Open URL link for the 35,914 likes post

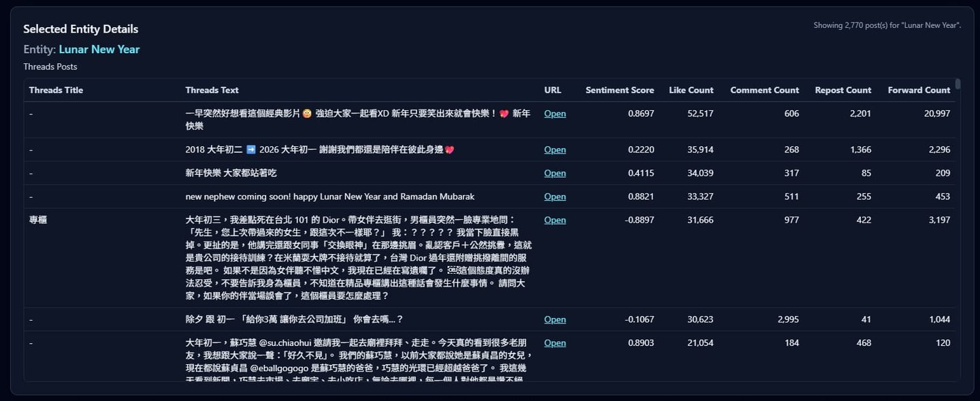(555, 150)
